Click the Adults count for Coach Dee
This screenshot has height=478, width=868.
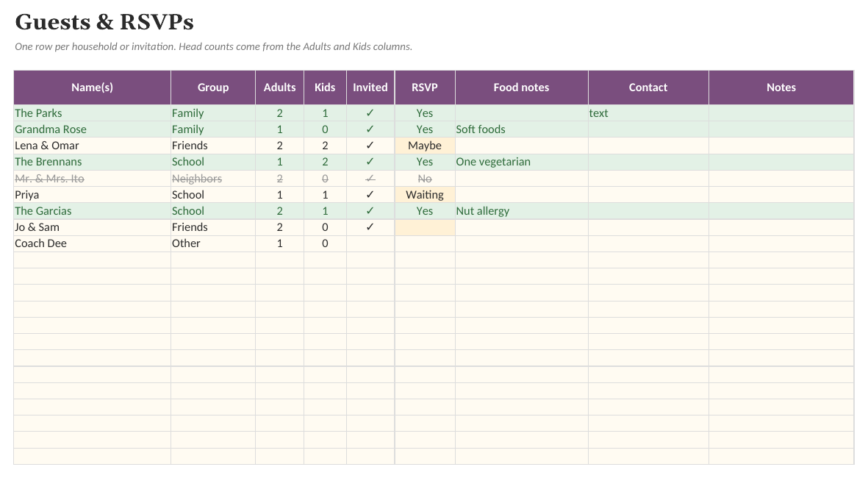(279, 243)
